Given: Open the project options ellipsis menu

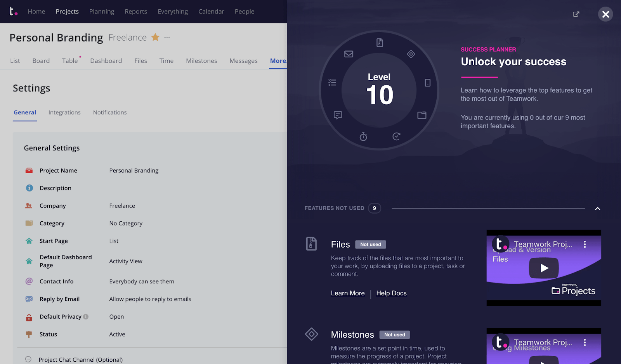Looking at the screenshot, I should click(167, 38).
